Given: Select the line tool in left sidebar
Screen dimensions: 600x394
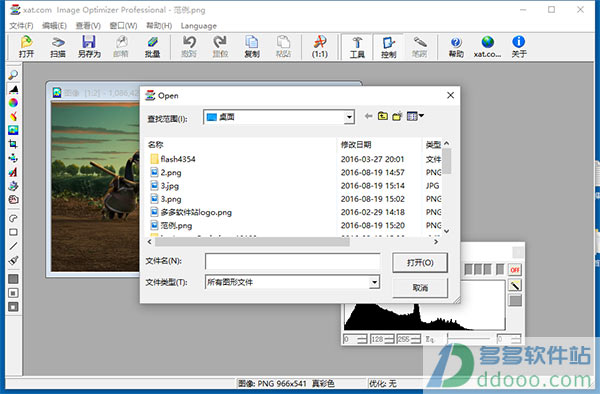Looking at the screenshot, I should (13, 246).
